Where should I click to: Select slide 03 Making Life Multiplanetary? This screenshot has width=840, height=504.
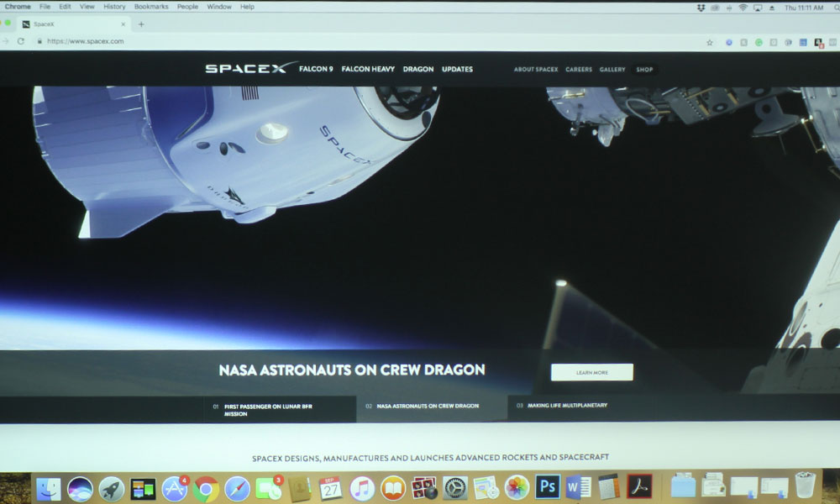[x=581, y=408]
